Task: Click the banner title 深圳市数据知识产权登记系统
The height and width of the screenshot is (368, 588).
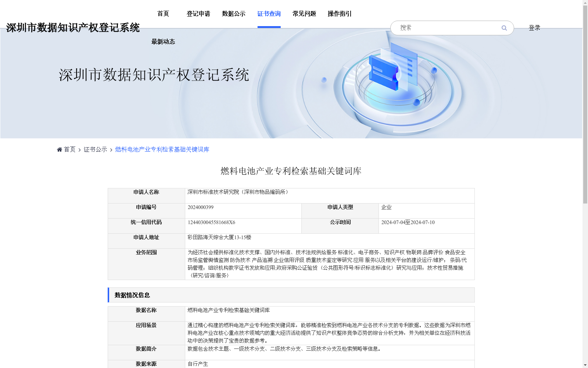Action: [154, 75]
